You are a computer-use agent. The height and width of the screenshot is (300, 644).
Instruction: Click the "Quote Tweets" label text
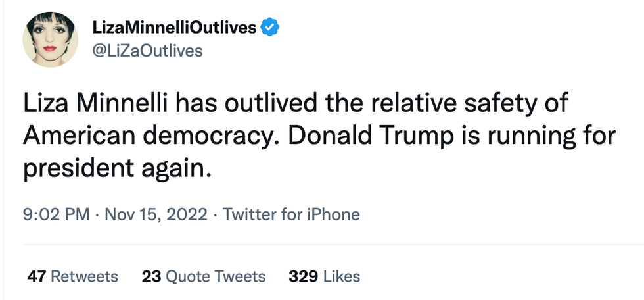215,276
